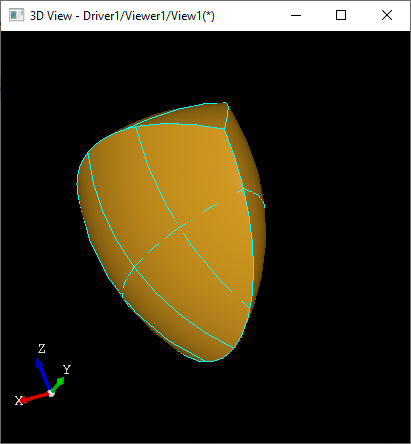Click the blue Z axis arrow
This screenshot has width=411, height=444.
tap(43, 373)
